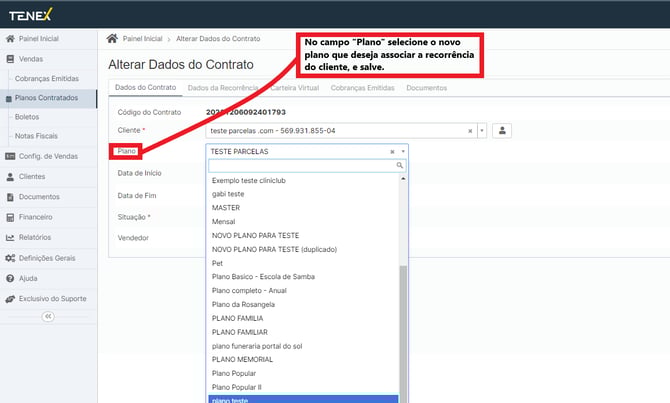Click the Clientes person icon
The image size is (670, 403).
(x=10, y=176)
